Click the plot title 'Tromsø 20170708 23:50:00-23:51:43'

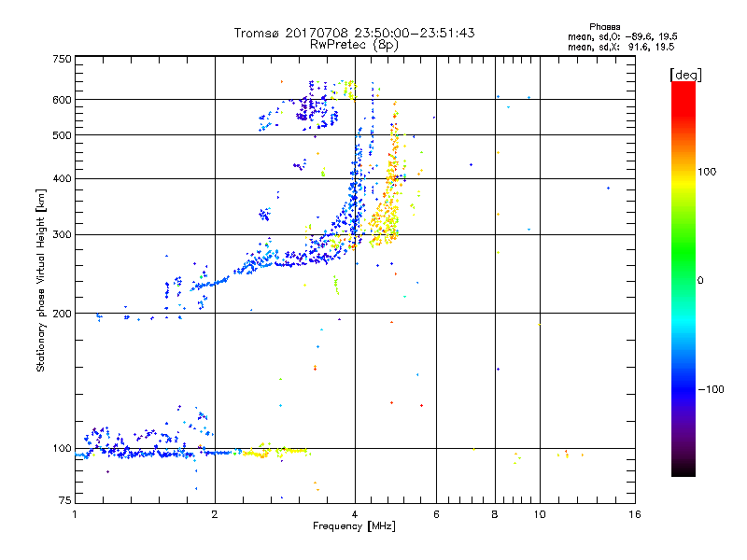point(354,33)
